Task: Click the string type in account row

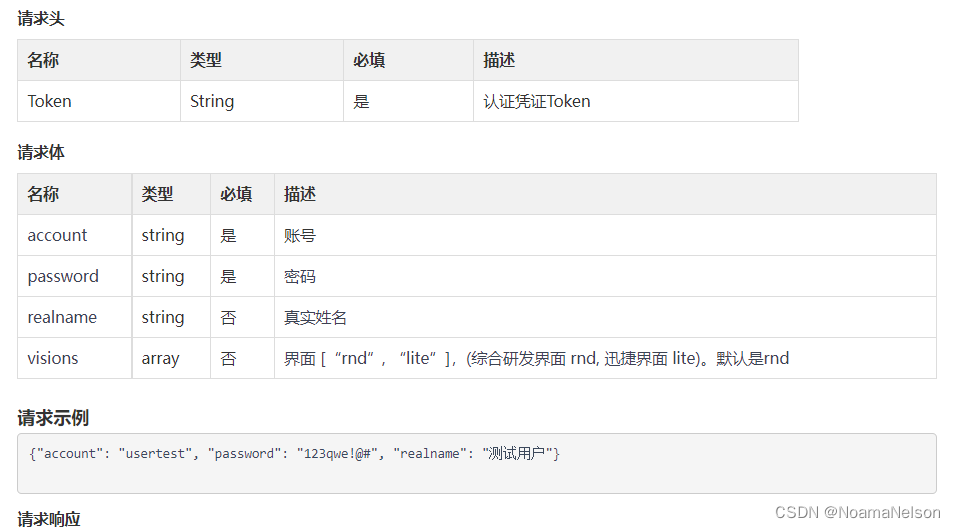Action: pyautogui.click(x=171, y=235)
